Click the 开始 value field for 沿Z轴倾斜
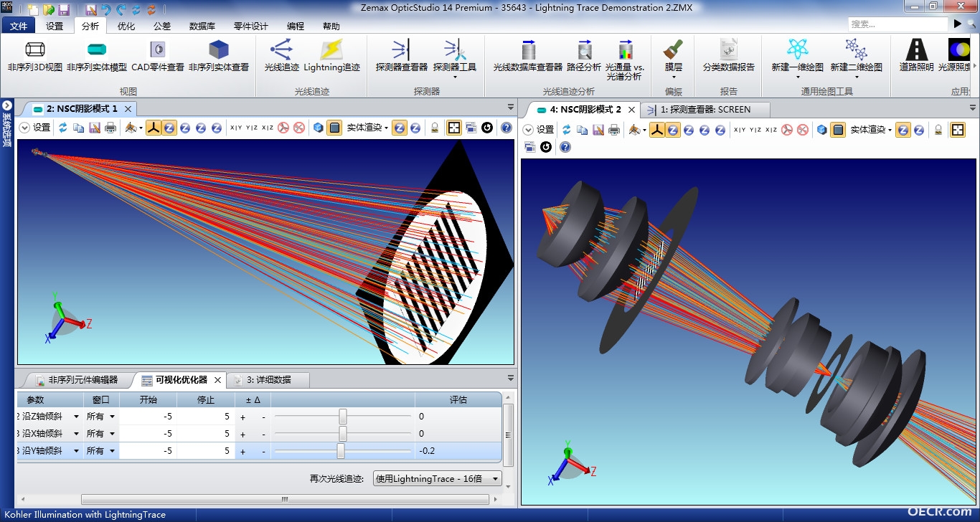Screen dimensions: 980x522 [147, 417]
